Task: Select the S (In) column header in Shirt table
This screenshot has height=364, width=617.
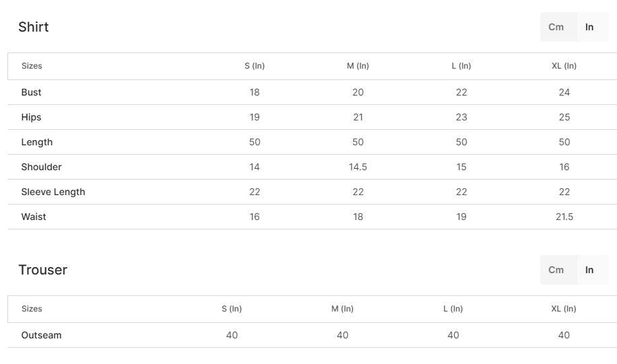Action: [254, 66]
